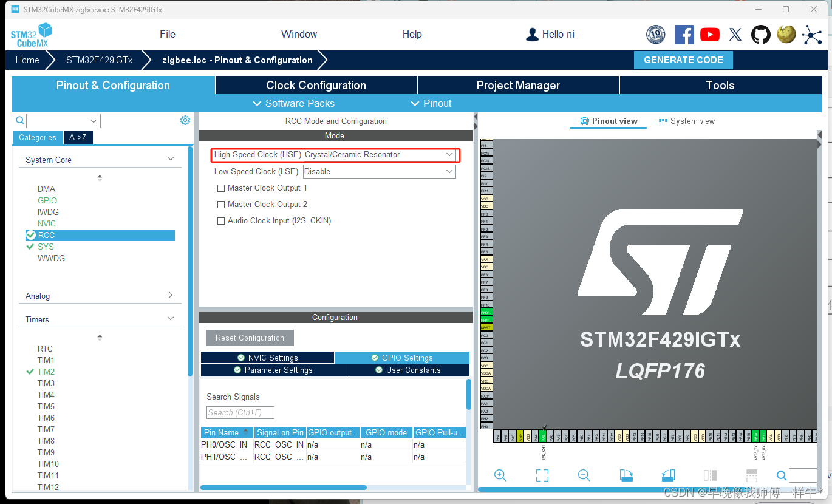
Task: Open the YouTube icon link
Action: pyautogui.click(x=710, y=35)
